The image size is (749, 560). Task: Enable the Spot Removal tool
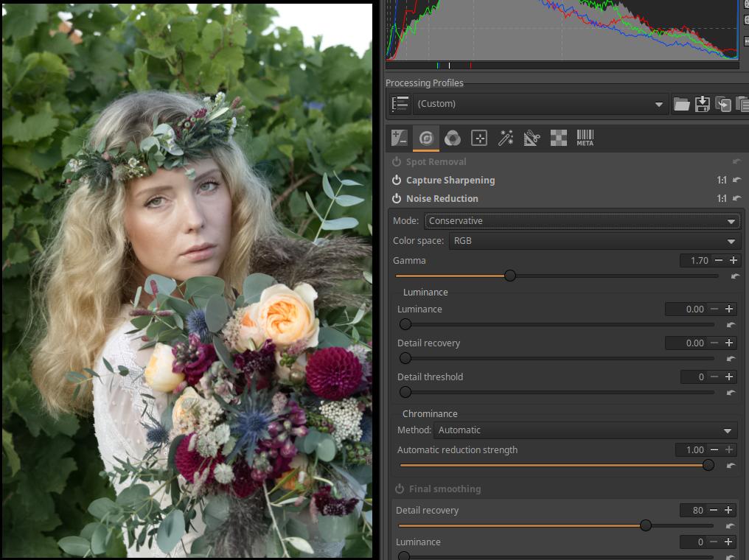tap(397, 162)
